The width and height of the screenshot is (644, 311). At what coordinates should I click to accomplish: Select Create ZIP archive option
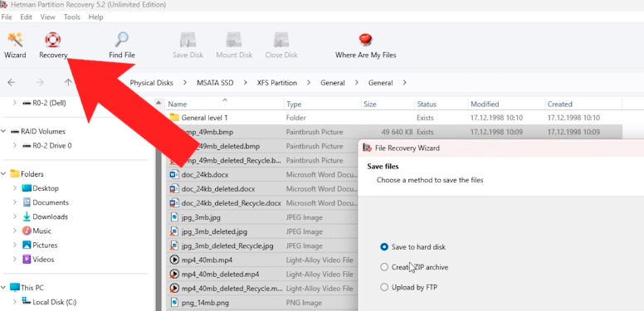[x=384, y=267]
